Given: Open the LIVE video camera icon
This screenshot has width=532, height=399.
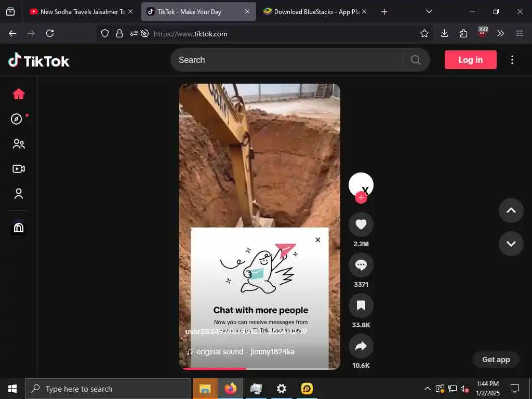Looking at the screenshot, I should (x=19, y=169).
